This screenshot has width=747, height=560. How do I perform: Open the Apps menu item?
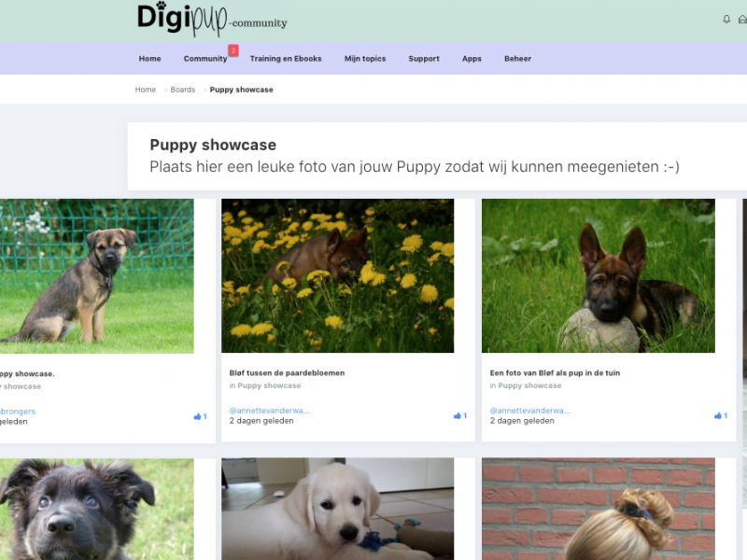click(x=472, y=59)
